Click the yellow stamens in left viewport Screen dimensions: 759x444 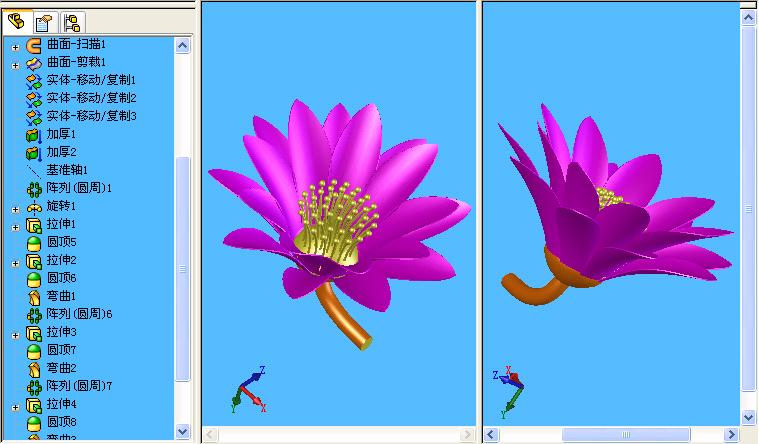pyautogui.click(x=337, y=218)
